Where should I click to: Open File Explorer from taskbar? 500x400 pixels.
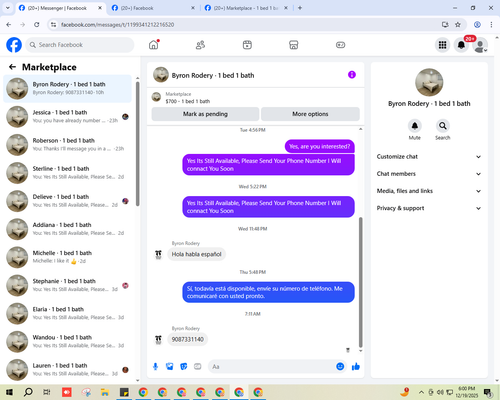coord(105,392)
